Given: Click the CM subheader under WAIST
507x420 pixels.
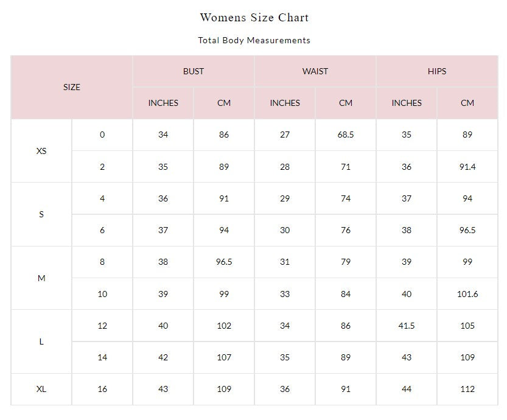Looking at the screenshot, I should coord(346,103).
